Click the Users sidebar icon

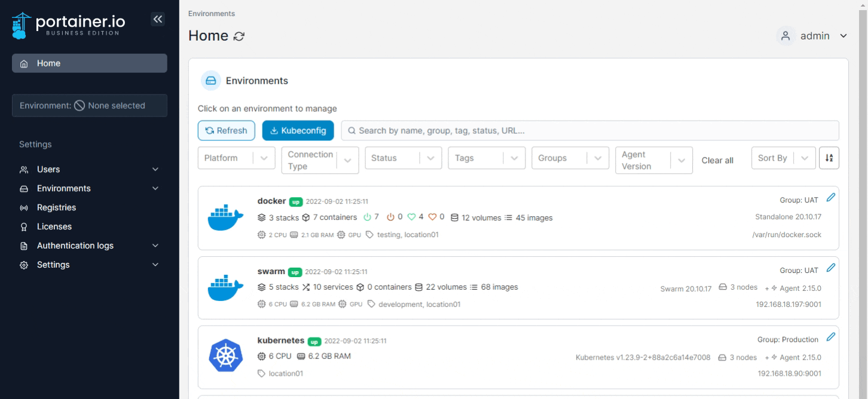pos(25,170)
